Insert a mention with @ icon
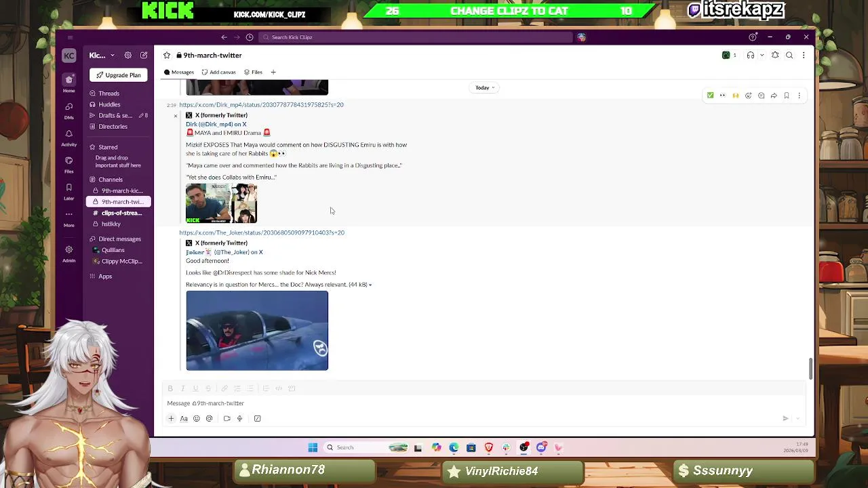868x488 pixels. (209, 419)
